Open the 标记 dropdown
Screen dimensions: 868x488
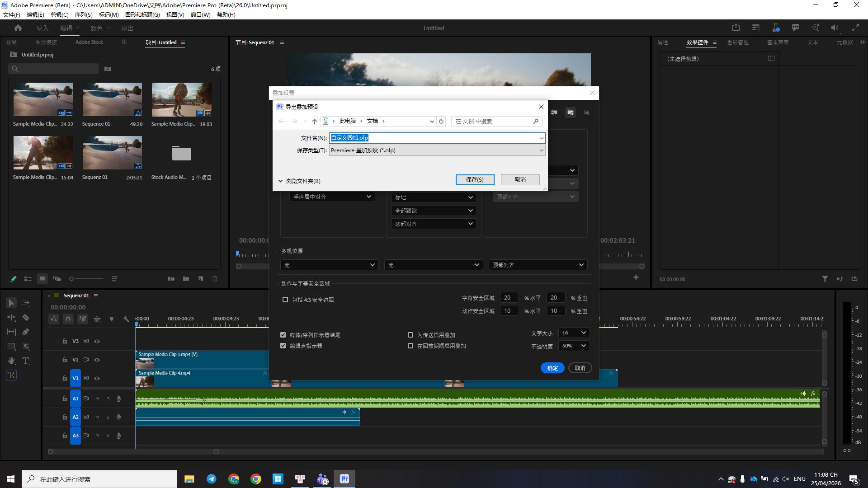(434, 197)
